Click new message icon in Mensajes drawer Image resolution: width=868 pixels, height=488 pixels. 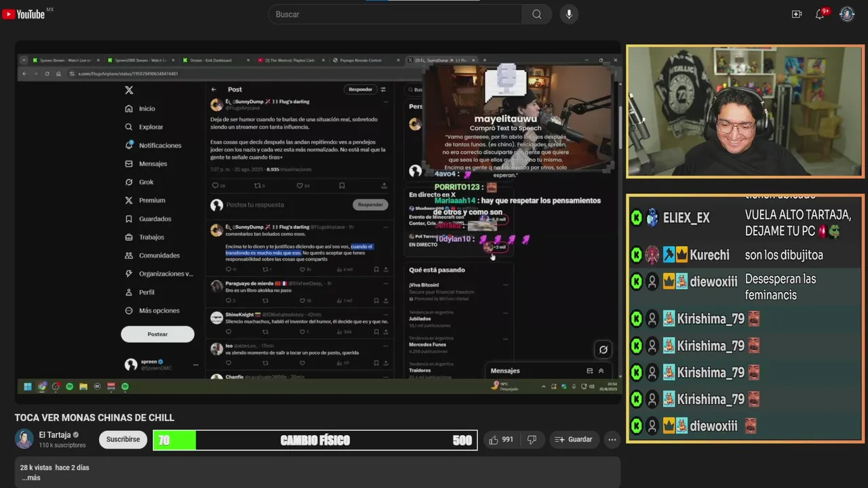(x=589, y=371)
